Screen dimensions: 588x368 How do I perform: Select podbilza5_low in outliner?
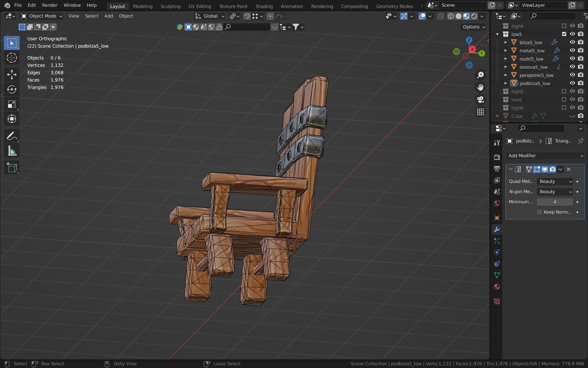[x=535, y=83]
